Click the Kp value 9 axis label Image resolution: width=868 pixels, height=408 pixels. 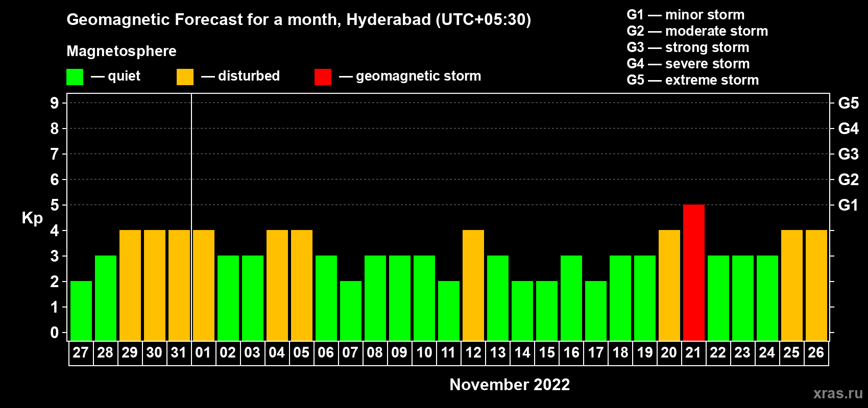[x=55, y=103]
